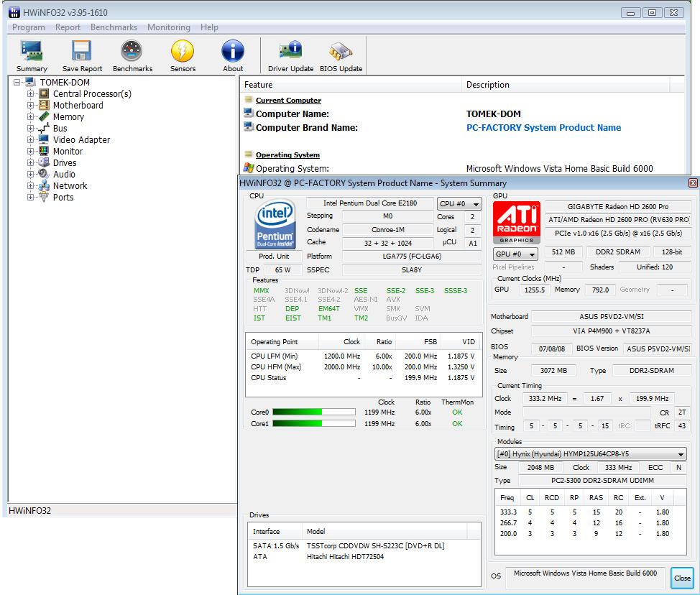
Task: Click the Model column header in Drives
Action: [384, 531]
